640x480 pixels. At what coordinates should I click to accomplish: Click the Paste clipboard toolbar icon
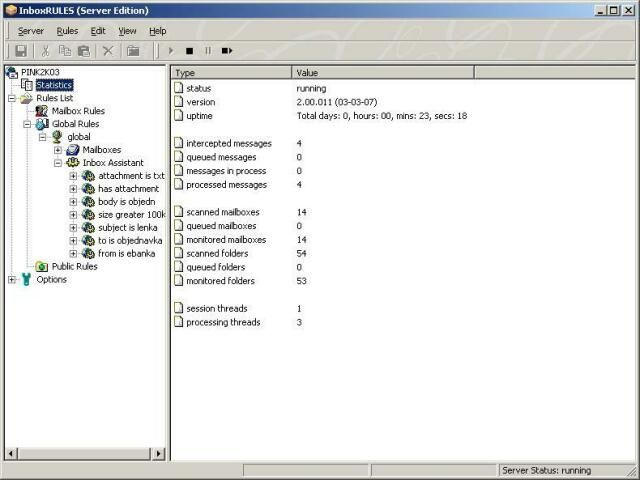point(84,50)
